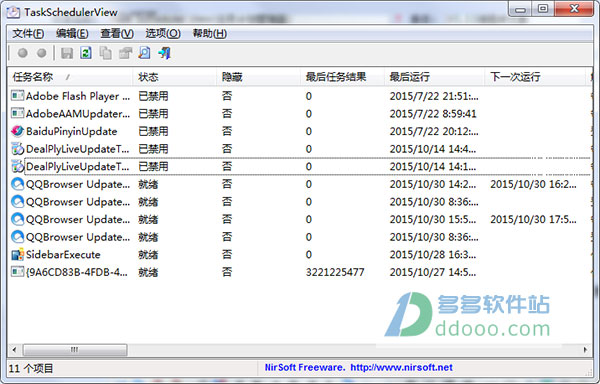The image size is (600, 384).
Task: Open the 查看(V) menu
Action: (117, 34)
